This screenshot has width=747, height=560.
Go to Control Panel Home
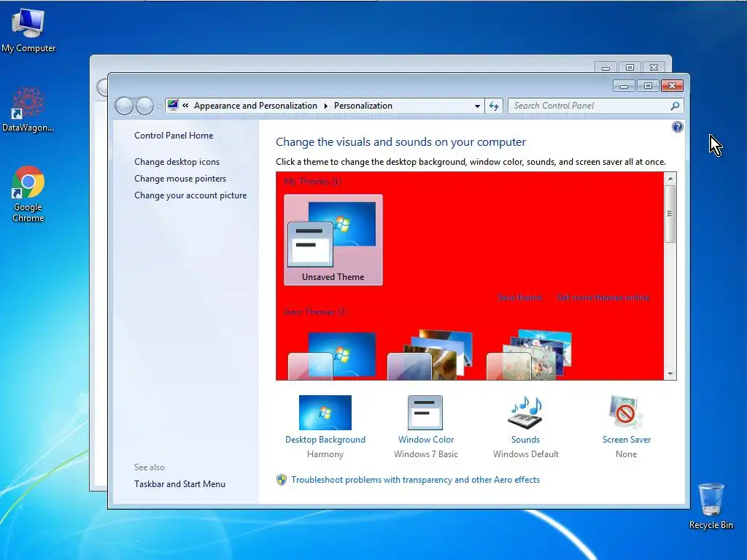[174, 135]
